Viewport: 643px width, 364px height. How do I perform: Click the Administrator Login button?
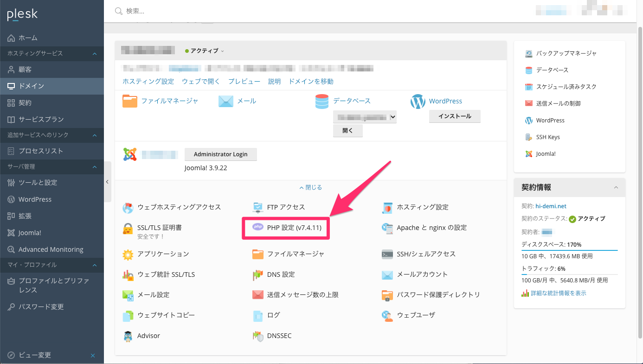coord(220,154)
